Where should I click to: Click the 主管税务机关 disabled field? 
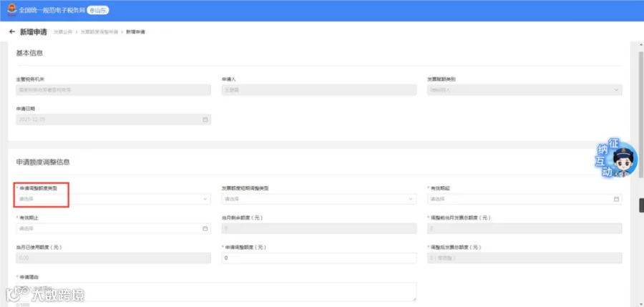[113, 89]
